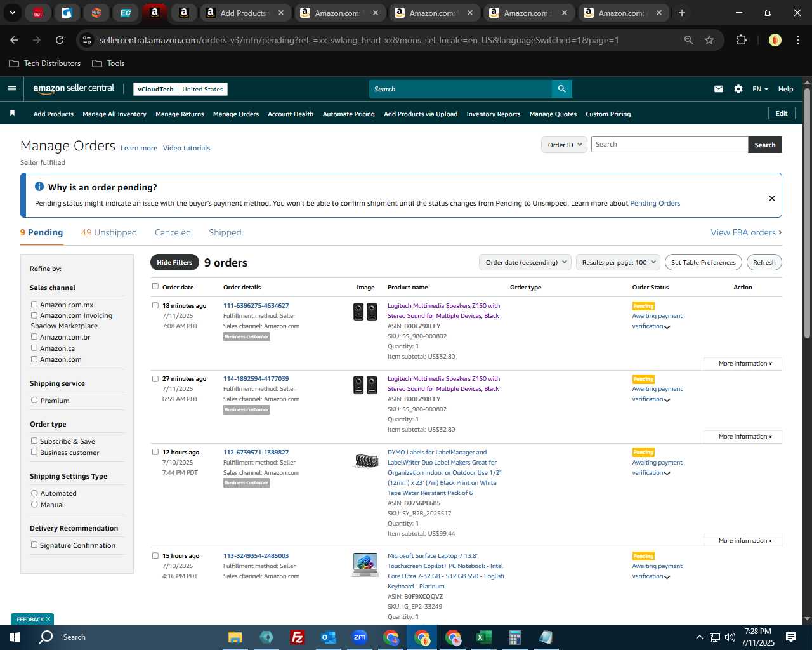Expand payment verification status for Surface Laptop order
This screenshot has height=650, width=812.
[667, 577]
